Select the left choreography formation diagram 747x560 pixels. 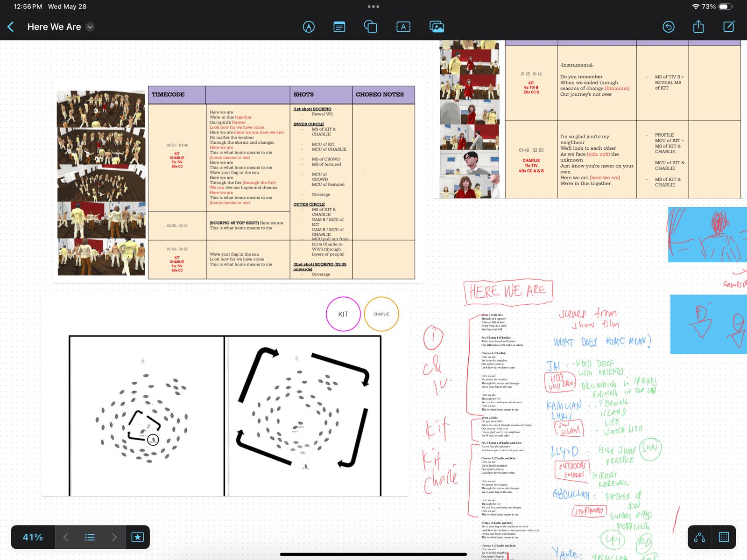[147, 415]
